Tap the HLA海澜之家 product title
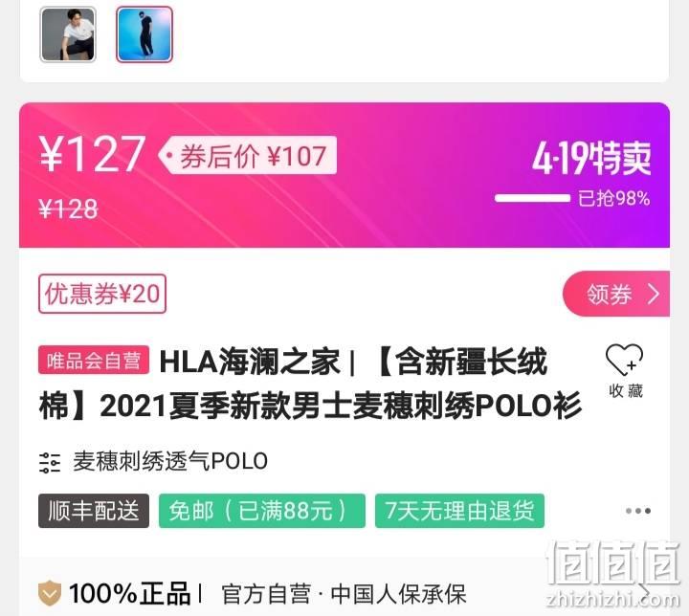Screen dimensions: 689x616 310,384
